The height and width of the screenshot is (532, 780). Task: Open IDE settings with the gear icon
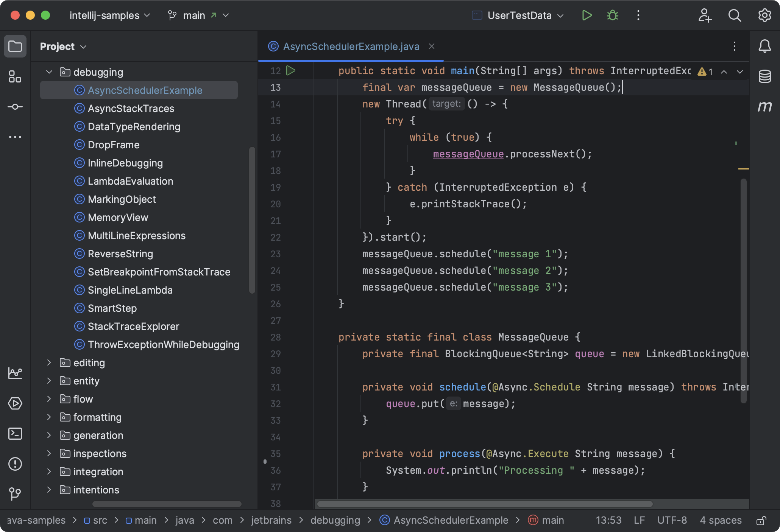764,16
